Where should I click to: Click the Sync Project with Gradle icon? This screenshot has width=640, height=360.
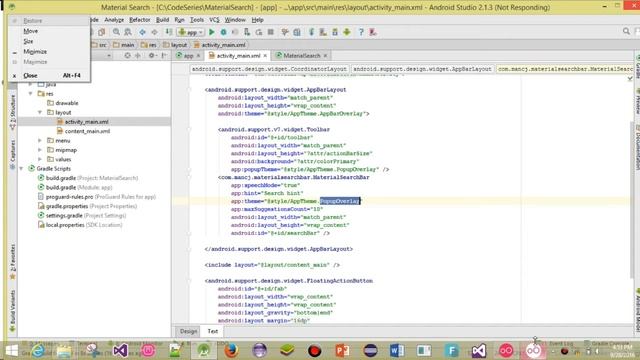pos(311,32)
